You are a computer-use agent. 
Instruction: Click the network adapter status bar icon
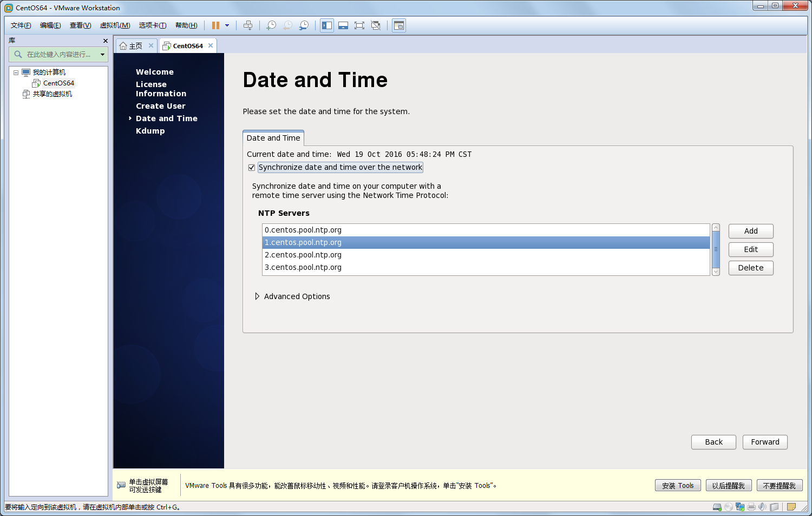(740, 507)
